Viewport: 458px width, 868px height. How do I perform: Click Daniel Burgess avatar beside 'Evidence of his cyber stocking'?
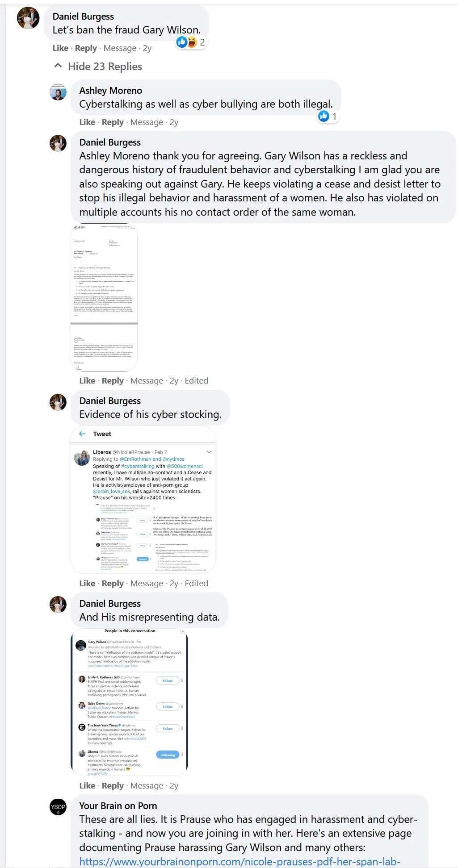click(x=58, y=402)
